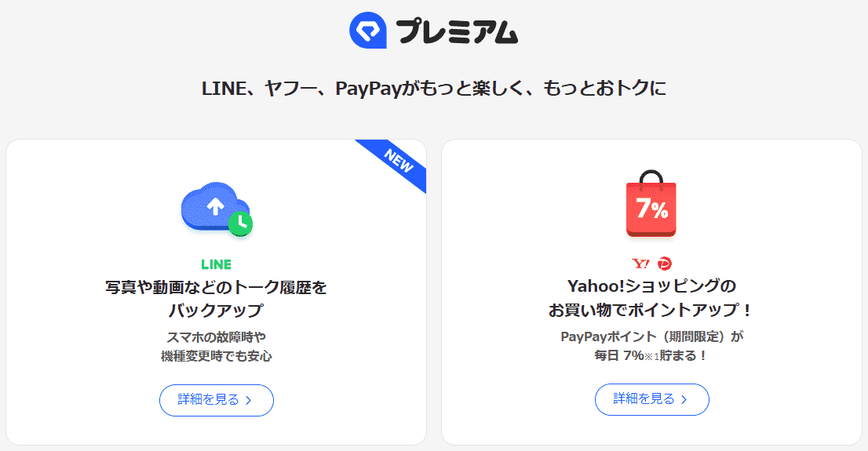Viewport: 868px width, 451px height.
Task: Click the round red PayPay logo
Action: click(665, 264)
